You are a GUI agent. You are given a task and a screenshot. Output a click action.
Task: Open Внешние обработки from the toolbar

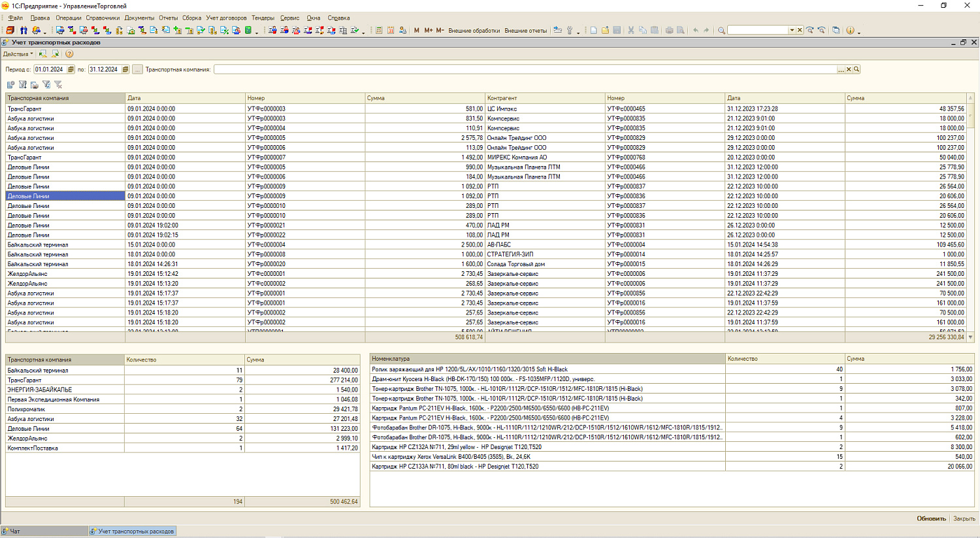pyautogui.click(x=474, y=30)
